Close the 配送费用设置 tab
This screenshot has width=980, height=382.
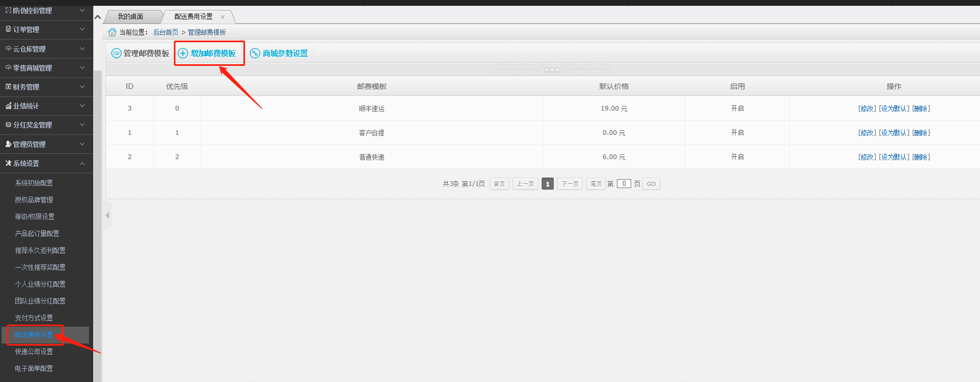coord(222,17)
